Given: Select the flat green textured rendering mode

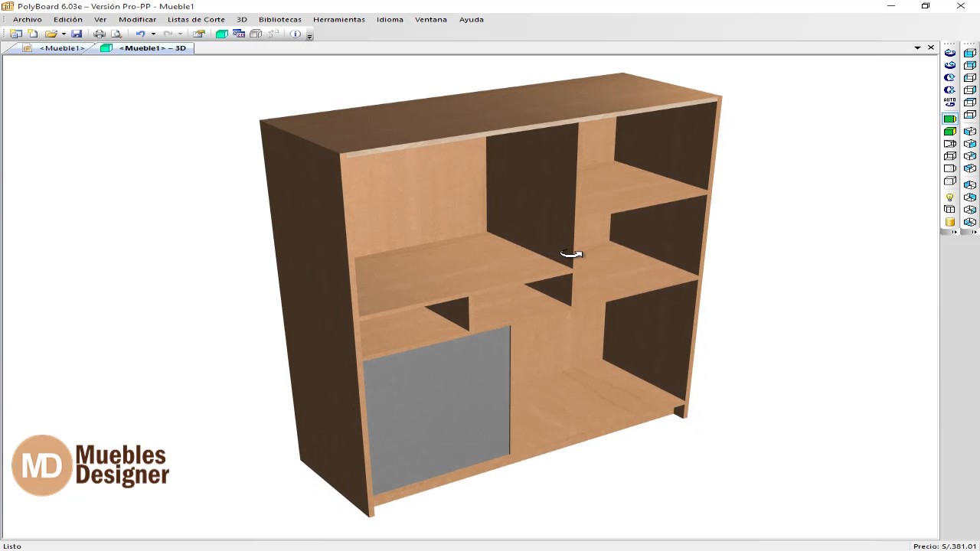Looking at the screenshot, I should [950, 119].
